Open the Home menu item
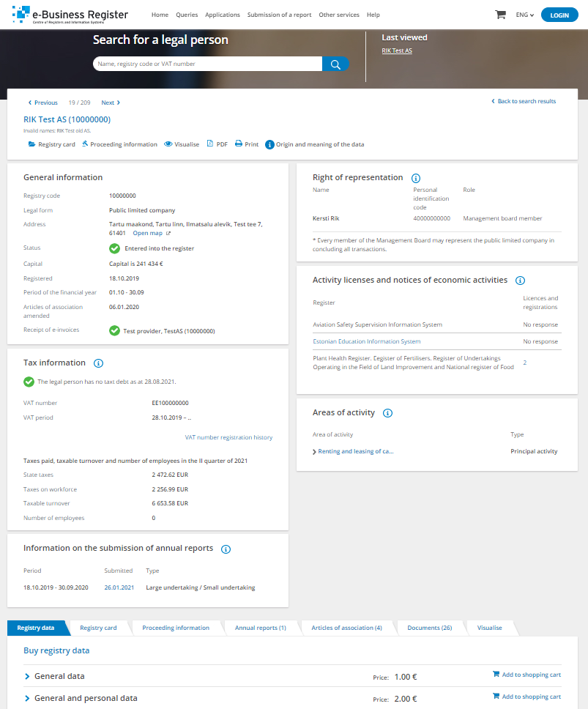 (x=160, y=15)
